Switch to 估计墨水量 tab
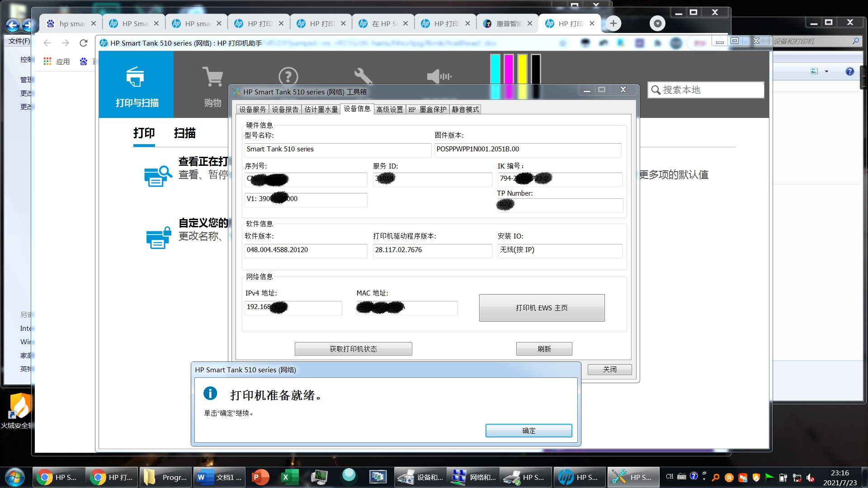The width and height of the screenshot is (868, 488). point(321,109)
